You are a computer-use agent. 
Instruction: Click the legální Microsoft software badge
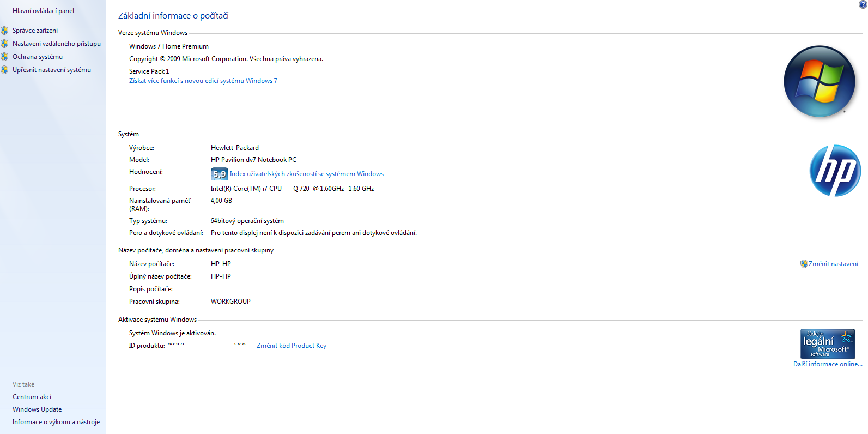point(827,343)
